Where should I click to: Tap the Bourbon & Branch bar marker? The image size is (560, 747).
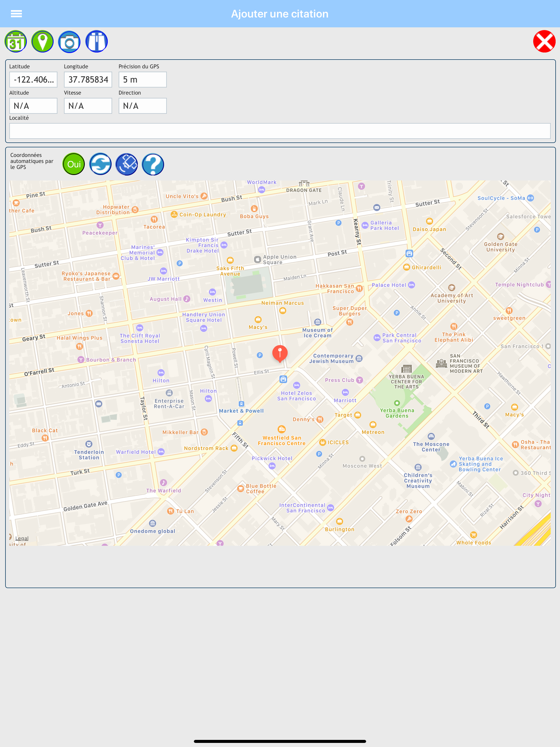81,360
